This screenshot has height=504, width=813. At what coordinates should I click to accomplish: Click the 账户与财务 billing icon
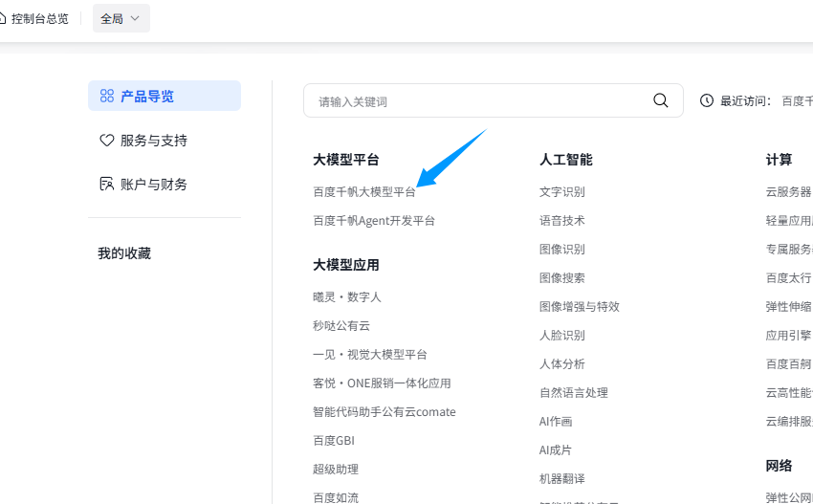(x=107, y=185)
